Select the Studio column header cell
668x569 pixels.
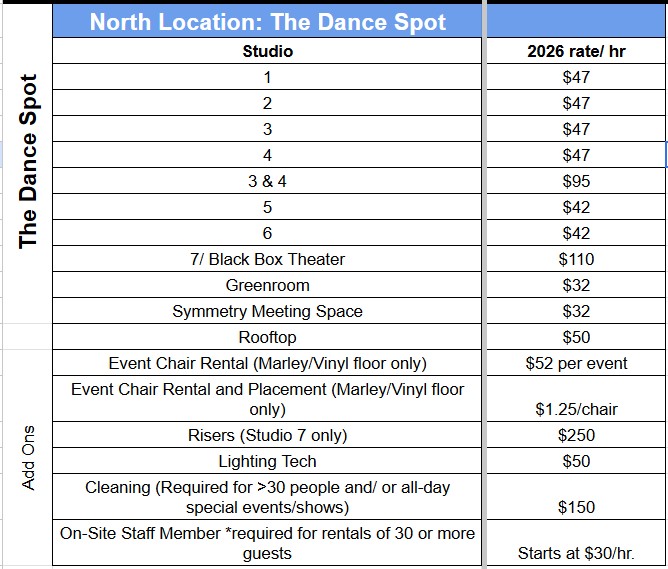coord(268,51)
